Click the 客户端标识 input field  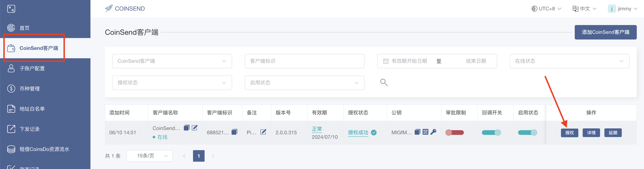click(x=304, y=61)
